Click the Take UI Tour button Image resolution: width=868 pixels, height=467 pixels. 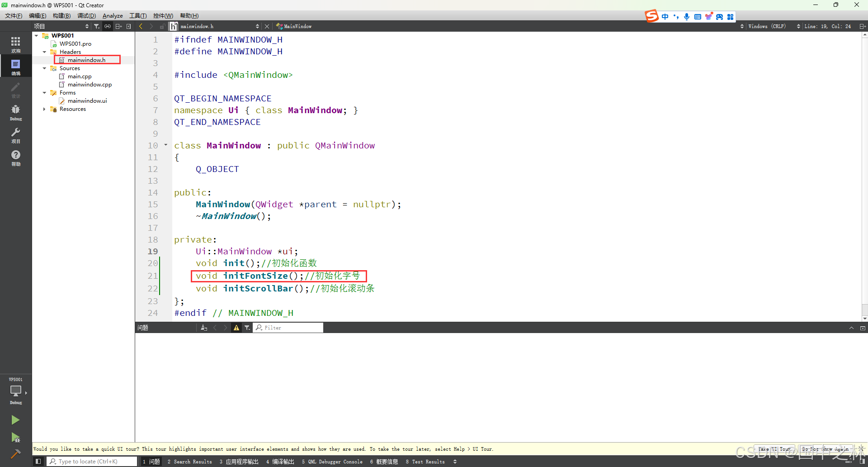[x=774, y=449]
